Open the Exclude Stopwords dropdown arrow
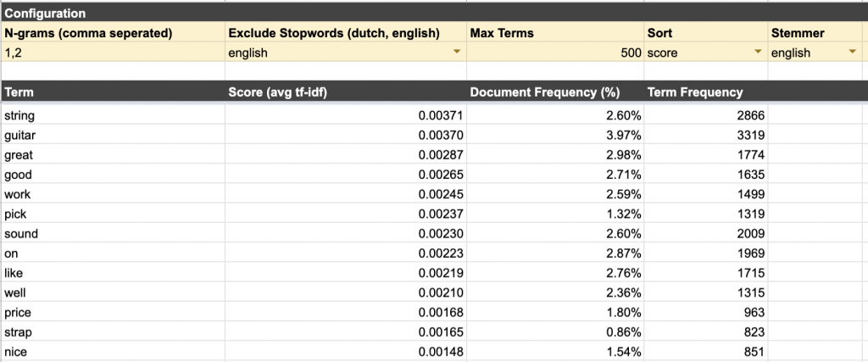This screenshot has height=362, width=868. pos(457,53)
